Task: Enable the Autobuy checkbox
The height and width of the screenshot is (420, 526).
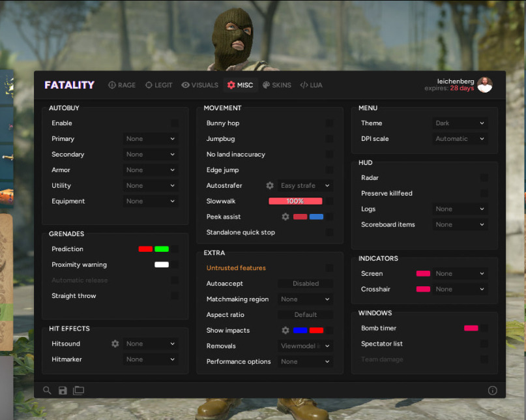Action: click(x=175, y=123)
